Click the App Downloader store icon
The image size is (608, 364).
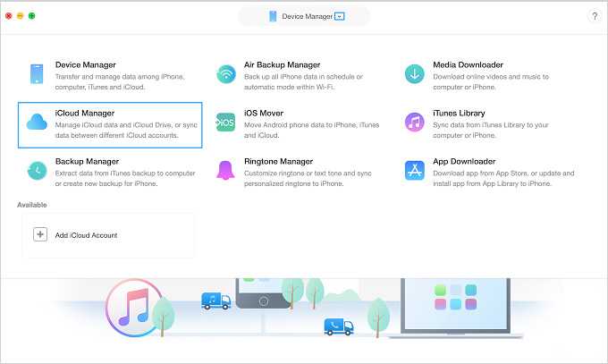pos(414,171)
